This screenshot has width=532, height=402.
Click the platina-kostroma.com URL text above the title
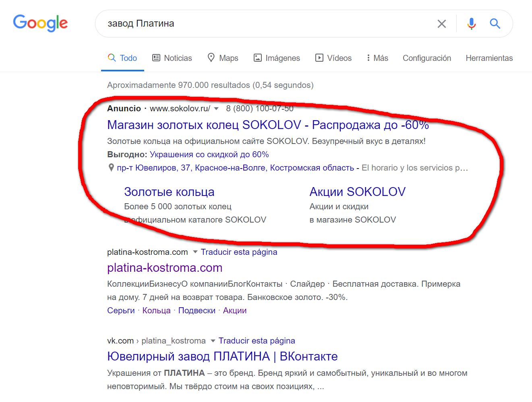tap(147, 252)
